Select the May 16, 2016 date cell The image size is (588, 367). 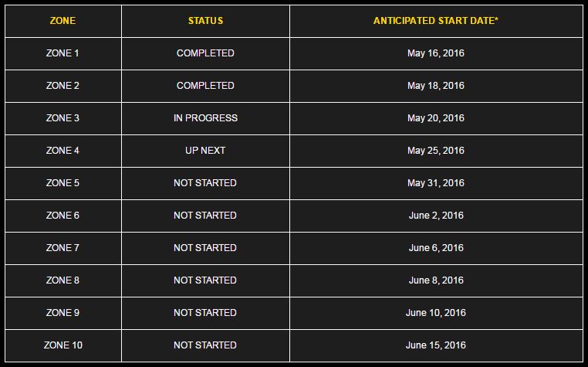pyautogui.click(x=436, y=53)
